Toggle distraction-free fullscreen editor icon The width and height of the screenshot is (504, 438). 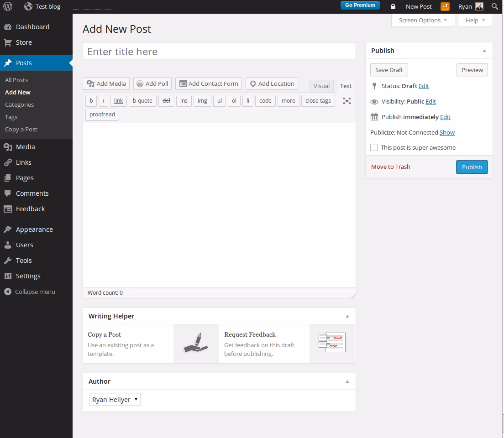347,101
